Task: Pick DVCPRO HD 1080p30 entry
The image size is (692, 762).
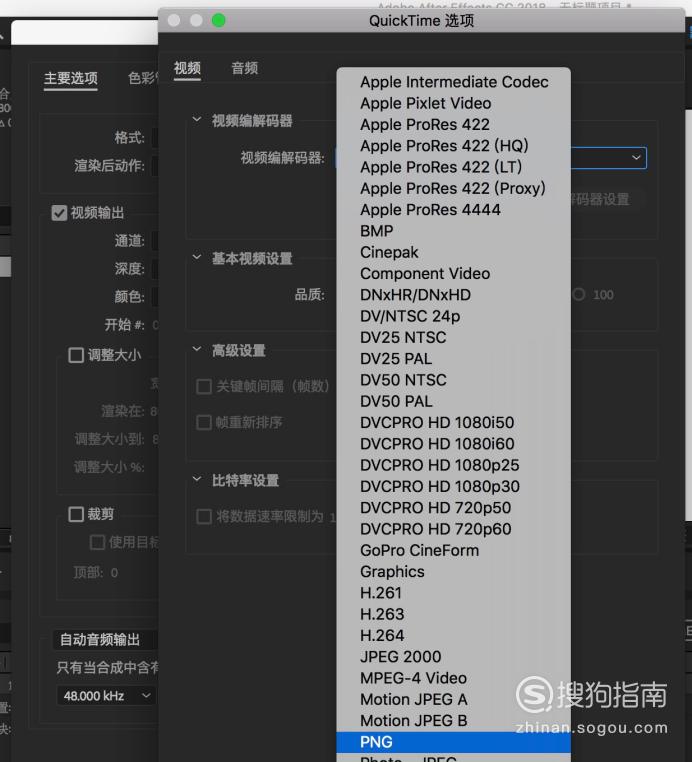Action: point(453,486)
